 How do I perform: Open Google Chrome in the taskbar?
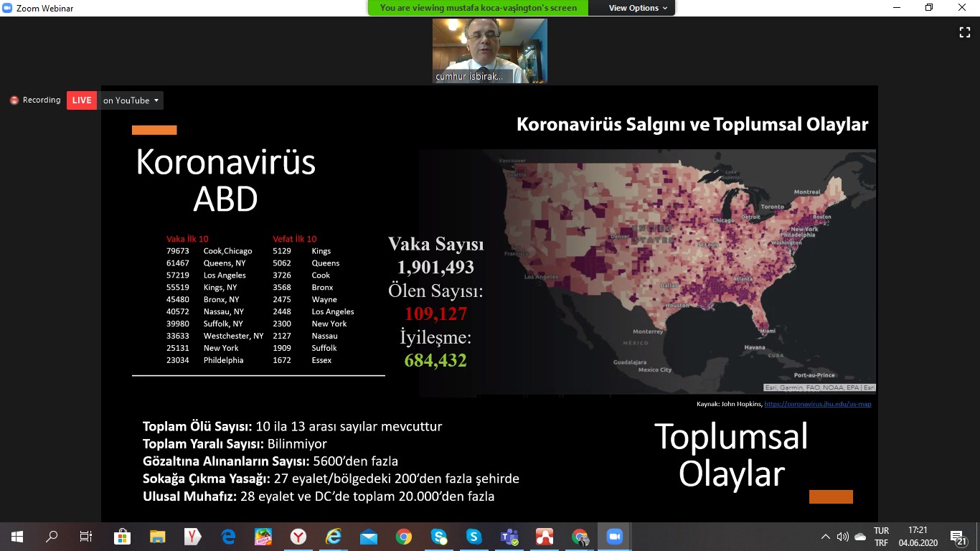(404, 537)
